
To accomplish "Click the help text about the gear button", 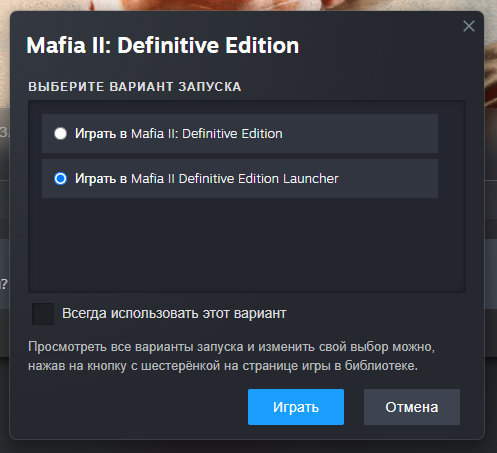I will (x=231, y=356).
